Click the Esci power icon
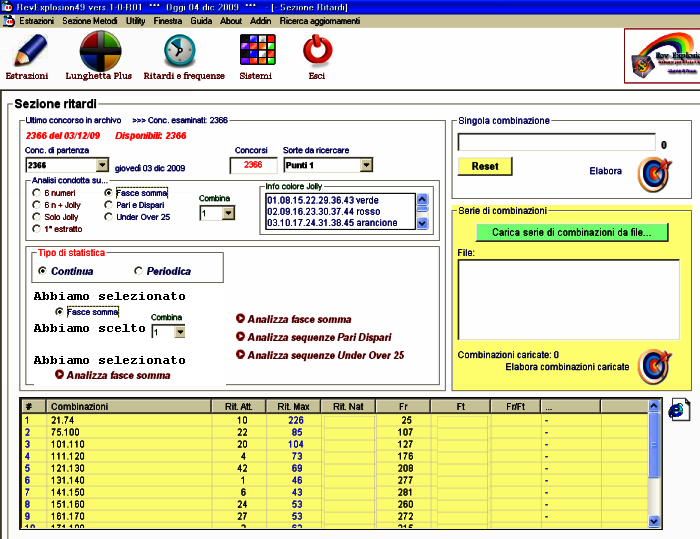This screenshot has width=700, height=539. coord(318,50)
